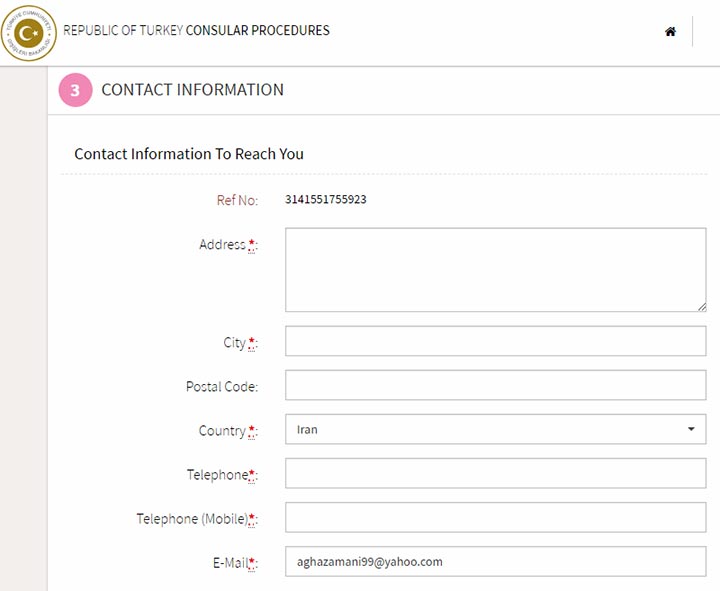The width and height of the screenshot is (720, 591).
Task: Click the Address box resize handle
Action: tap(702, 307)
